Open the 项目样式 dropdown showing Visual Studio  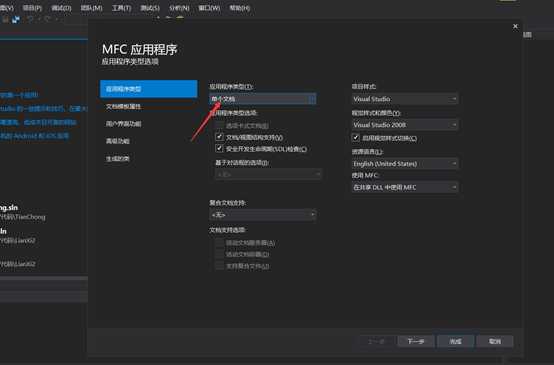405,99
